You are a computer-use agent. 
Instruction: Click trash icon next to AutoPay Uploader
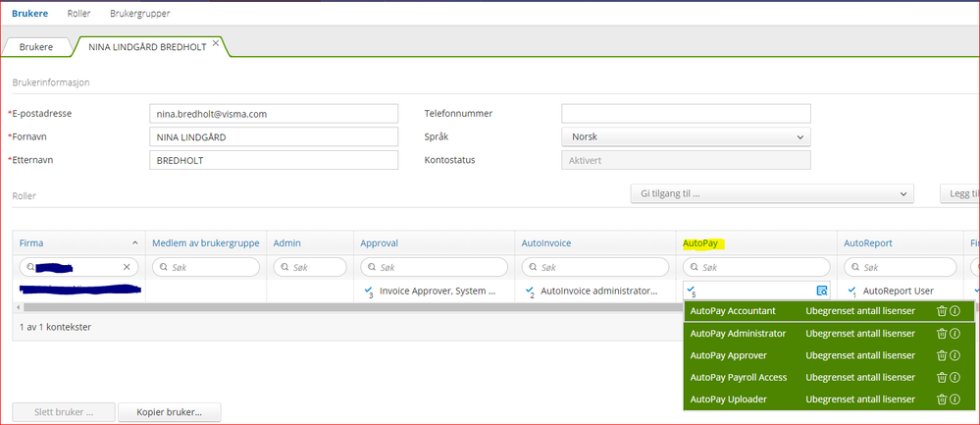coord(942,399)
